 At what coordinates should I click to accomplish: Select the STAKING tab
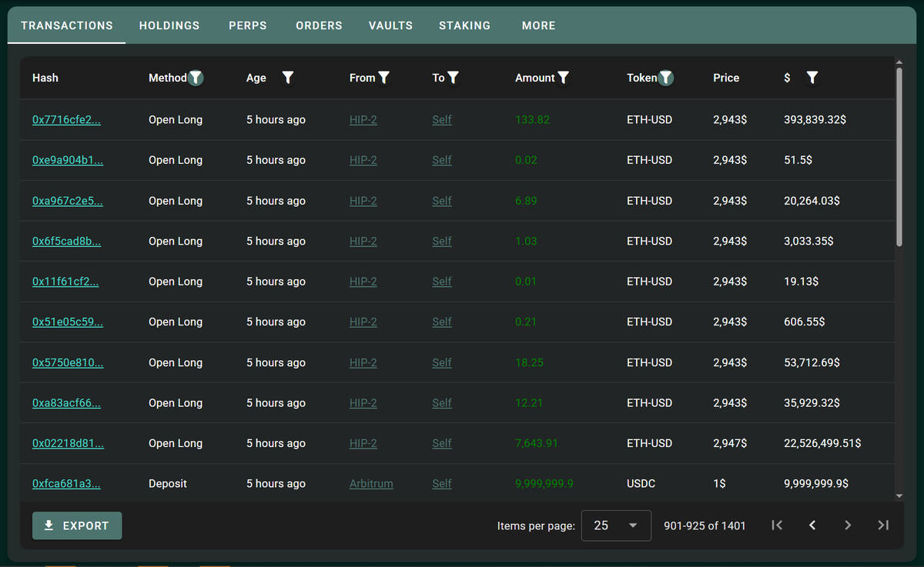[464, 25]
